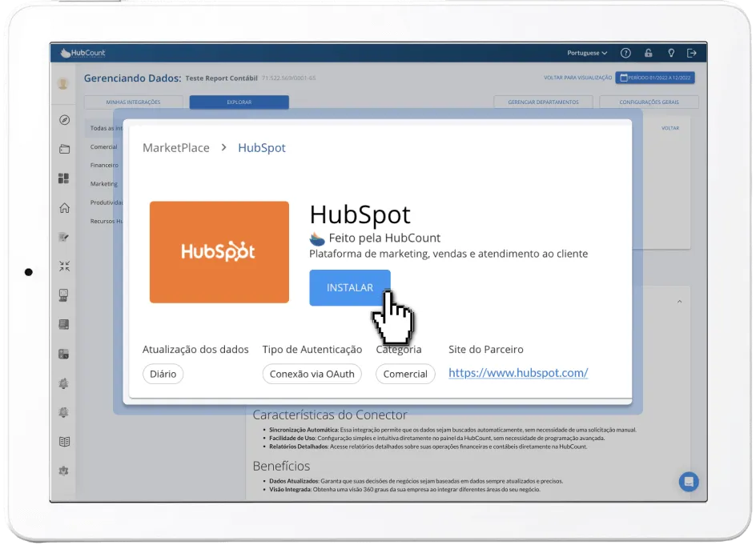
Task: Collapse the panel using the up chevron
Action: coord(679,302)
